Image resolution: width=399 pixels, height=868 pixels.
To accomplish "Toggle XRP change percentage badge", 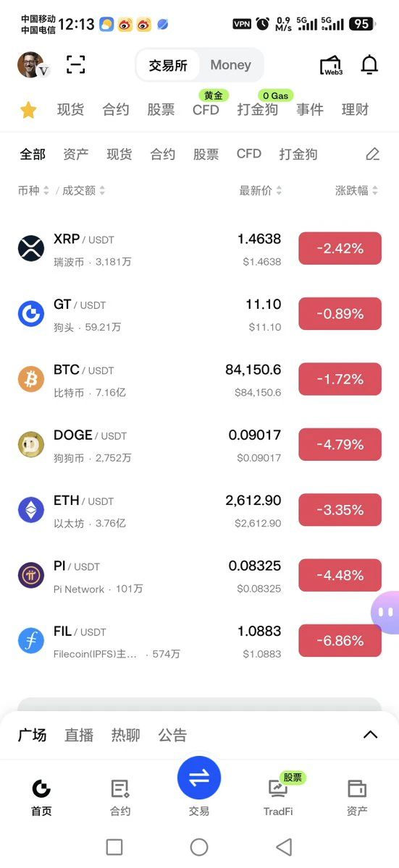I will [x=340, y=249].
